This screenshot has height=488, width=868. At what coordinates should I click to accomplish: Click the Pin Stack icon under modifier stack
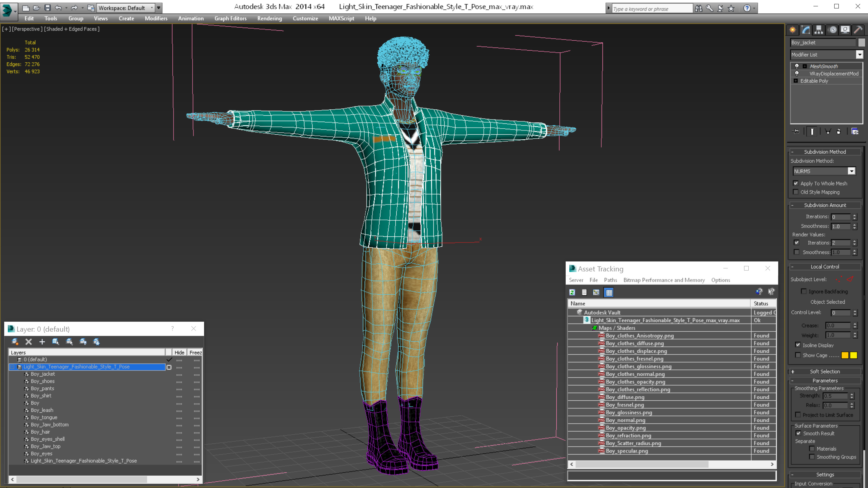[796, 131]
